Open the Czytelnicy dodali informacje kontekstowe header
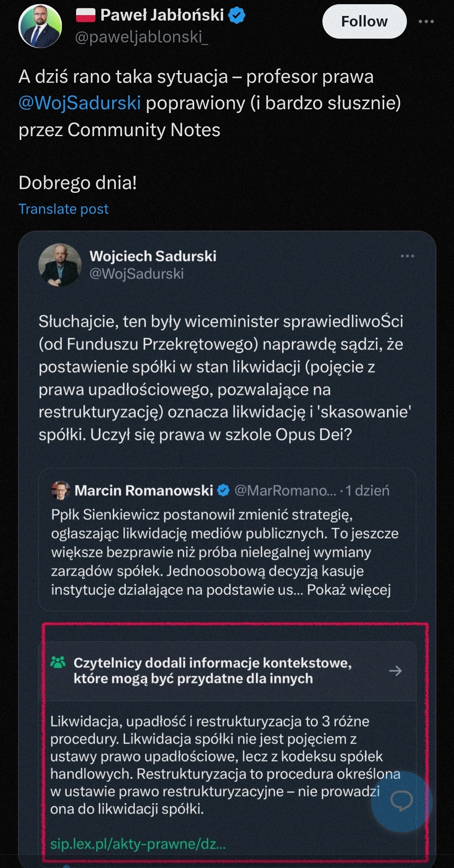This screenshot has width=454, height=868. (x=212, y=671)
